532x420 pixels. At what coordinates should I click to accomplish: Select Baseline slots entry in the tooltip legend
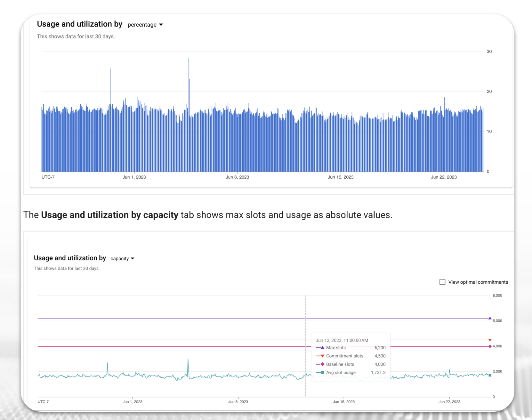click(340, 364)
